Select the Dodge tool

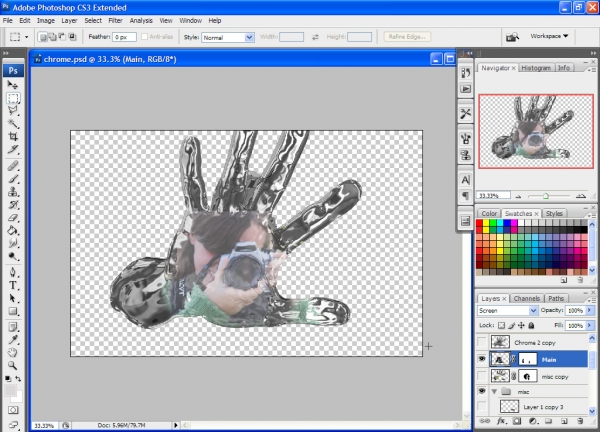coord(13,256)
